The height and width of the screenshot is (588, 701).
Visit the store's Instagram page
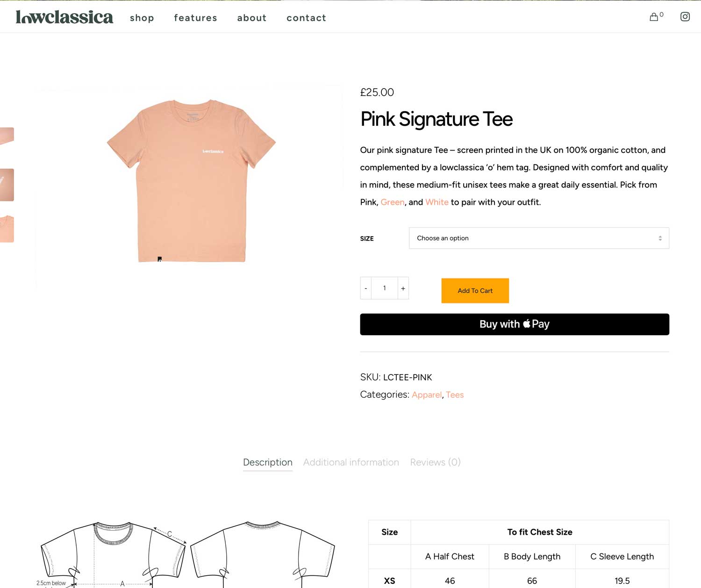tap(685, 16)
